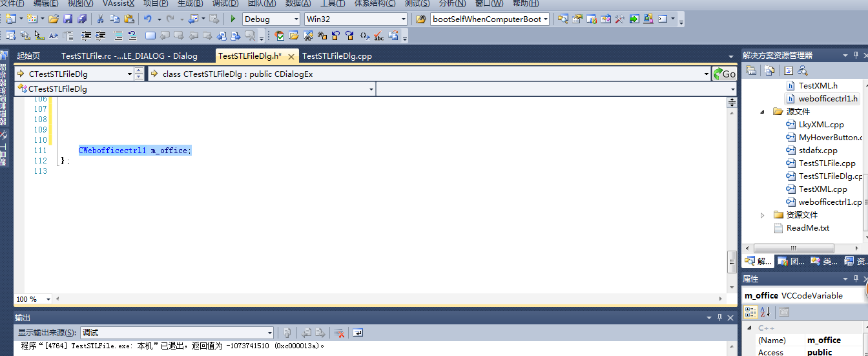Toggle Categorized view in Properties panel
868x356 pixels.
[x=750, y=312]
